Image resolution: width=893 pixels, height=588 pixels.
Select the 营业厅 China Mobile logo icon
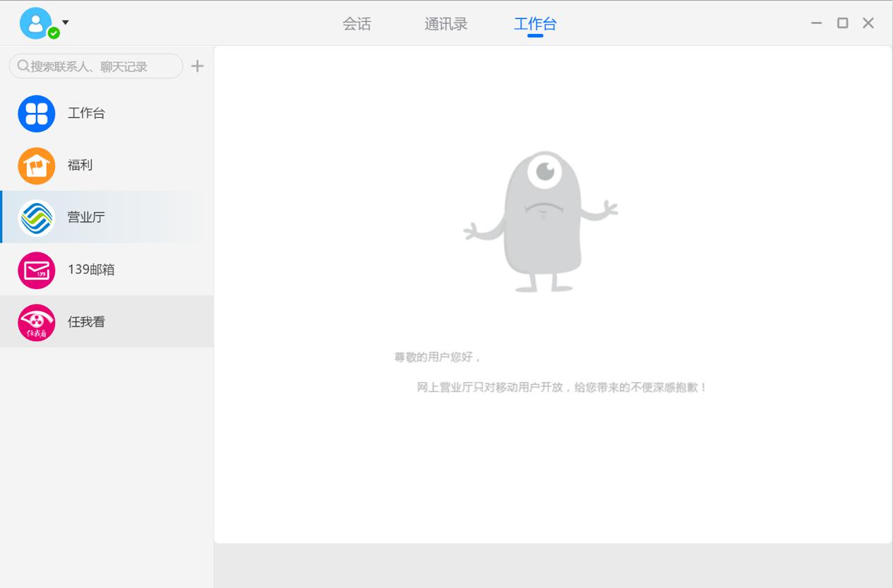coord(37,218)
